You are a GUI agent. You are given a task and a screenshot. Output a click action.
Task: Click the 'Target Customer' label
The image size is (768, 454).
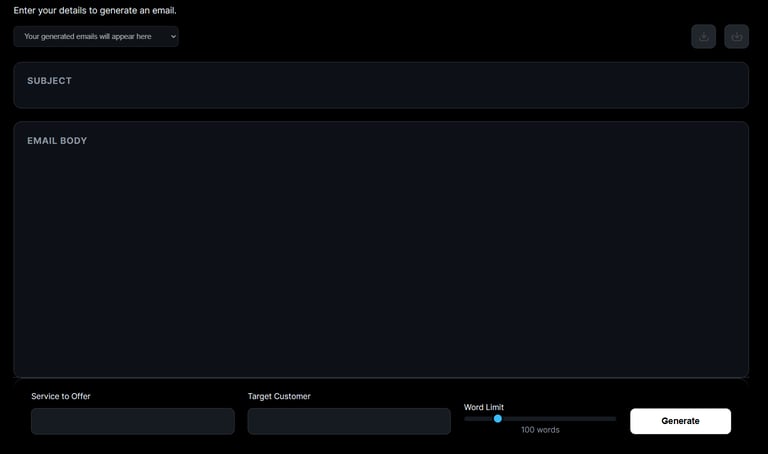(279, 396)
